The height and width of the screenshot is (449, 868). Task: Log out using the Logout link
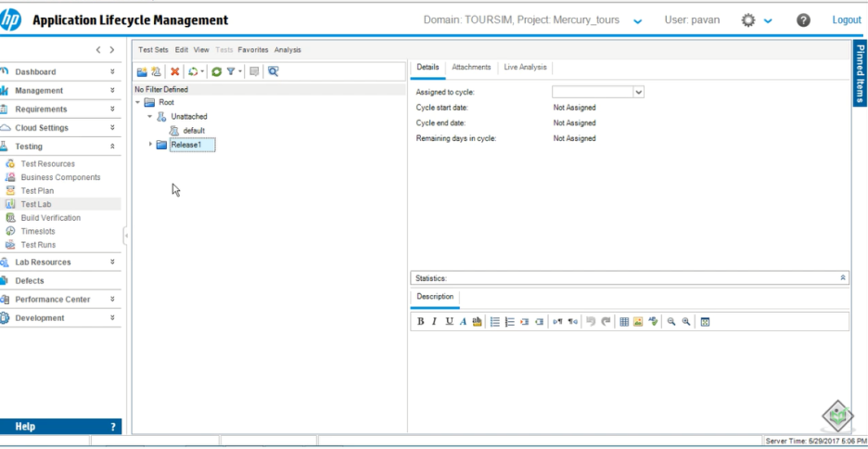847,19
